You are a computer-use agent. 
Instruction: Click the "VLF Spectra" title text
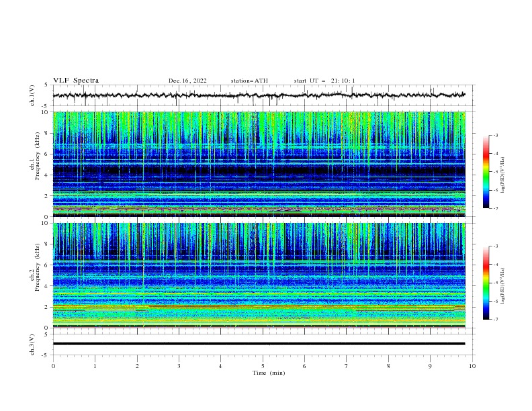[76, 81]
